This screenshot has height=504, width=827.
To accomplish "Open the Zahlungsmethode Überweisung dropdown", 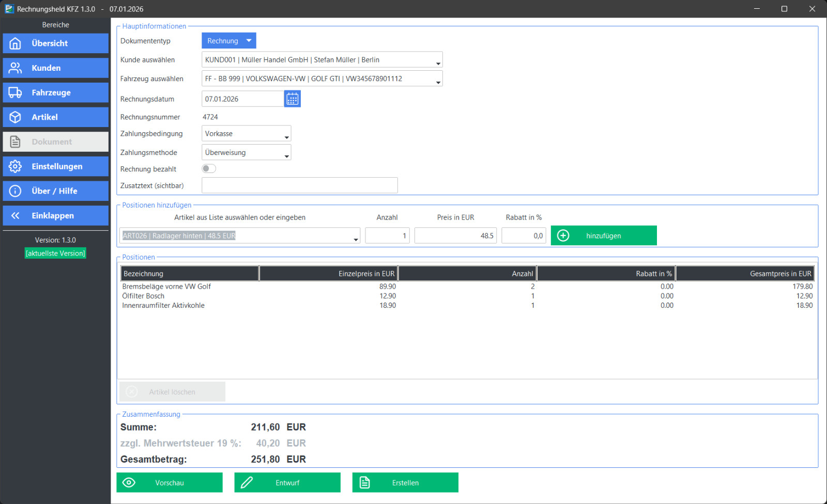I will coord(287,156).
